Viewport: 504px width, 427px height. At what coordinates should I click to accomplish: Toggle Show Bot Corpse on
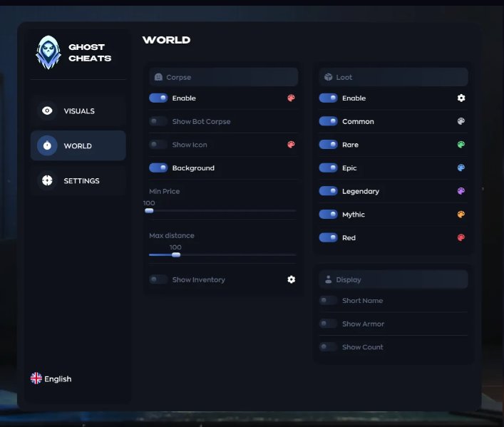(158, 121)
